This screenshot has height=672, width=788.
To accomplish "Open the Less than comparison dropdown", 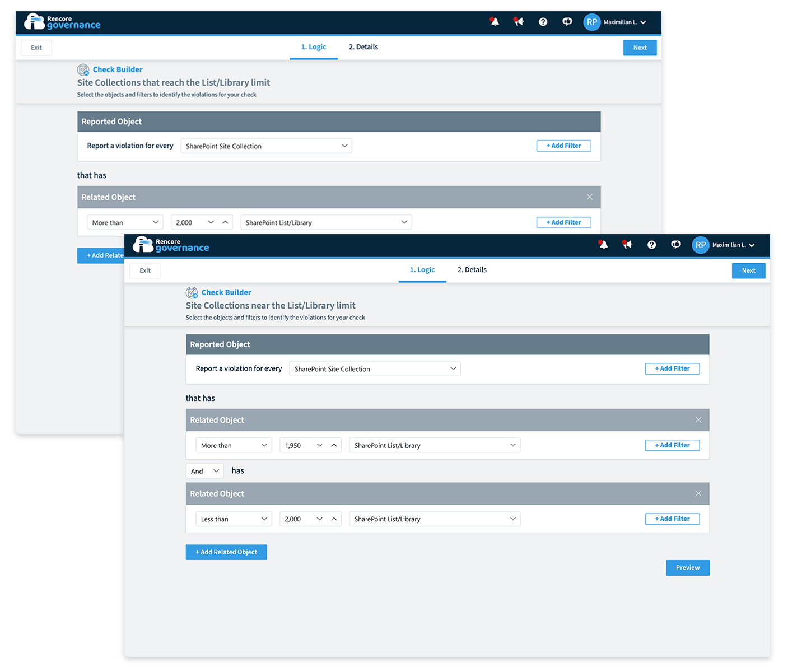I will tap(234, 519).
